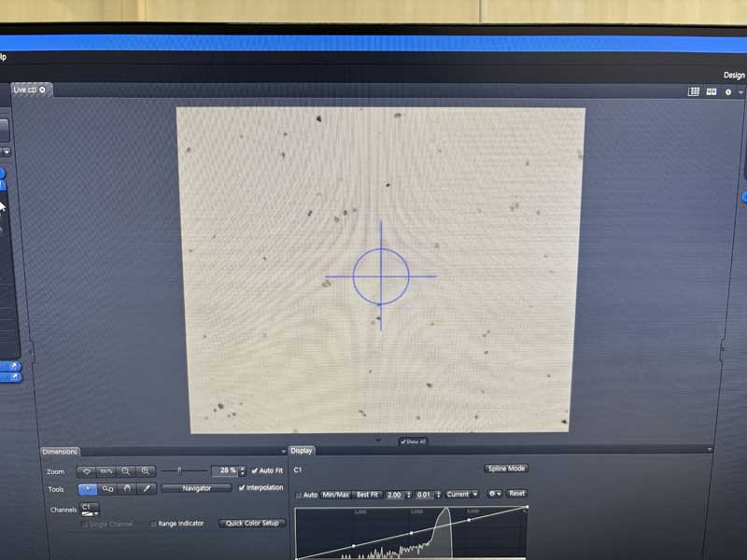This screenshot has width=747, height=560.
Task: Select the region zoom tool
Action: [x=107, y=488]
